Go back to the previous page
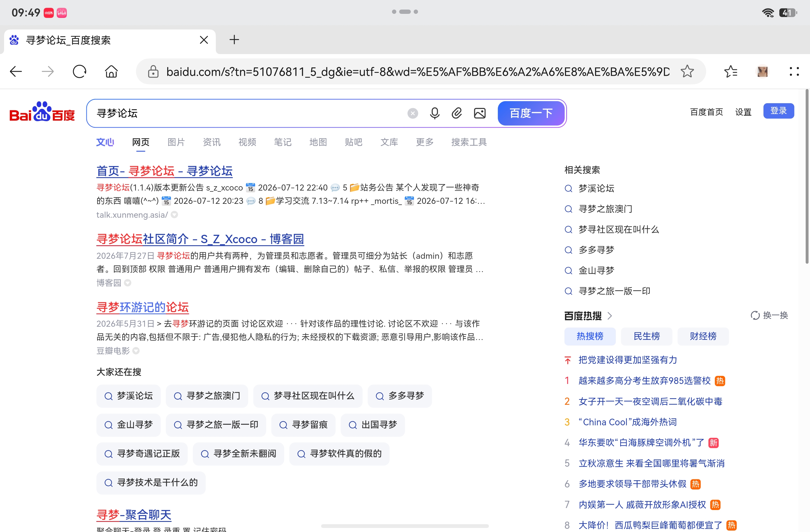 (16, 71)
